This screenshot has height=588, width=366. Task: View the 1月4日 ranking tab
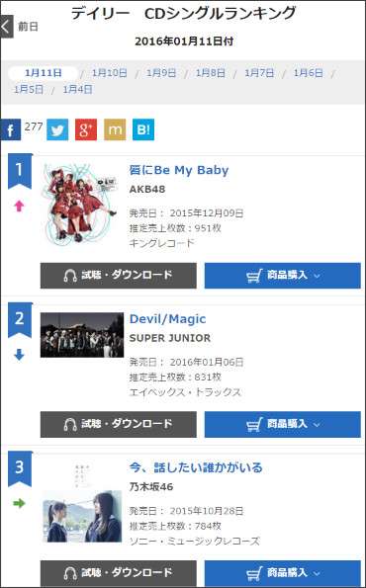coord(77,89)
